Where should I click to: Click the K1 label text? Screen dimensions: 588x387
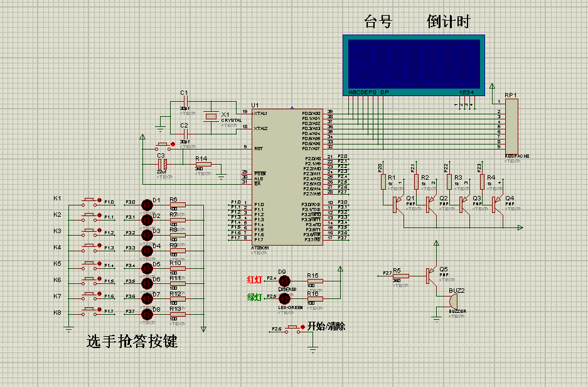click(x=57, y=198)
